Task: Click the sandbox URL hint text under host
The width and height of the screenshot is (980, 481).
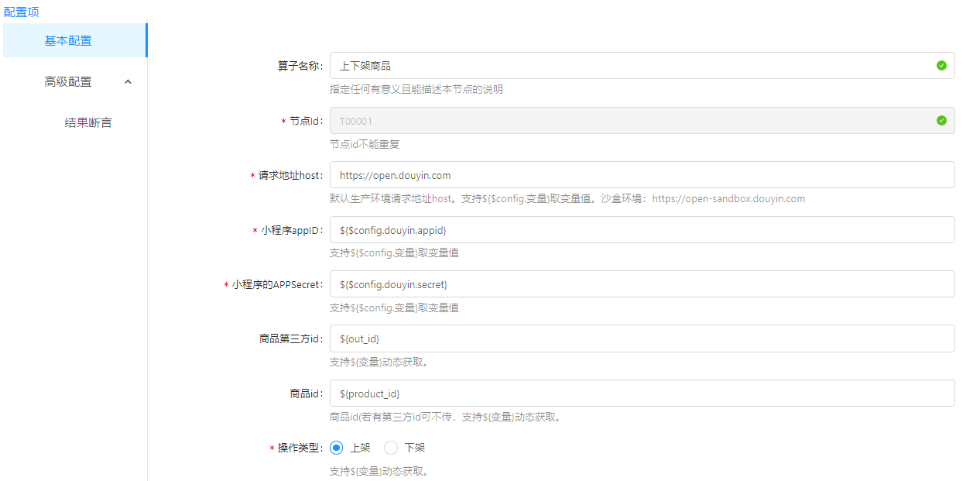Action: (728, 198)
